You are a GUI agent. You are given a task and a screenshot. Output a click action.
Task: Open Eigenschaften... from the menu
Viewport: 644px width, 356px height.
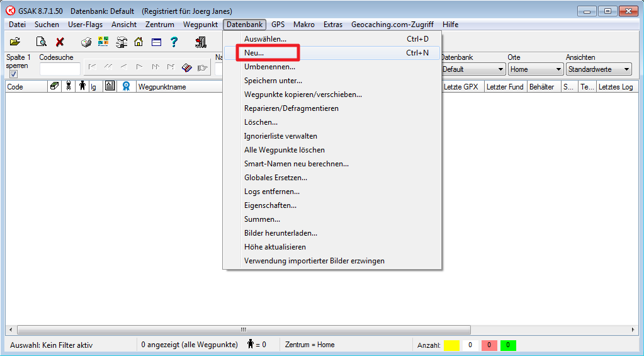click(332, 205)
